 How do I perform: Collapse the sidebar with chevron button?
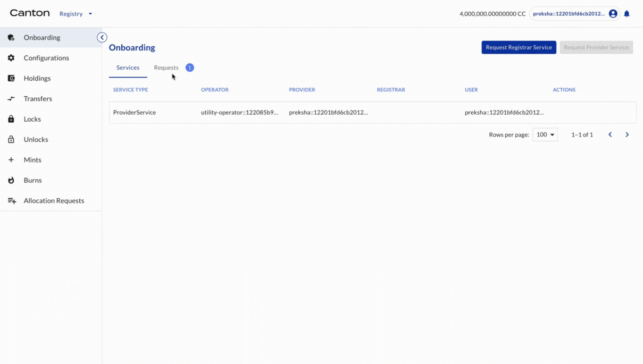tap(102, 37)
